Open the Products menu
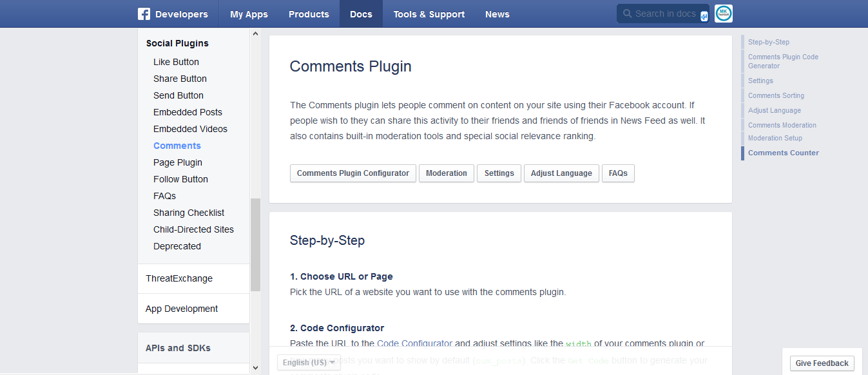Screen dimensions: 868x375 pyautogui.click(x=309, y=14)
